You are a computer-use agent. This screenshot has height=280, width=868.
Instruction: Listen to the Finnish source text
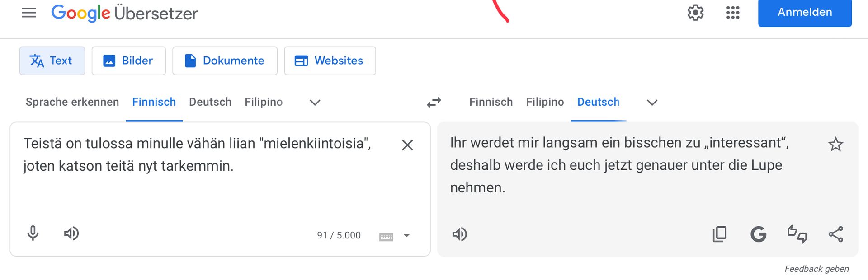click(x=71, y=233)
